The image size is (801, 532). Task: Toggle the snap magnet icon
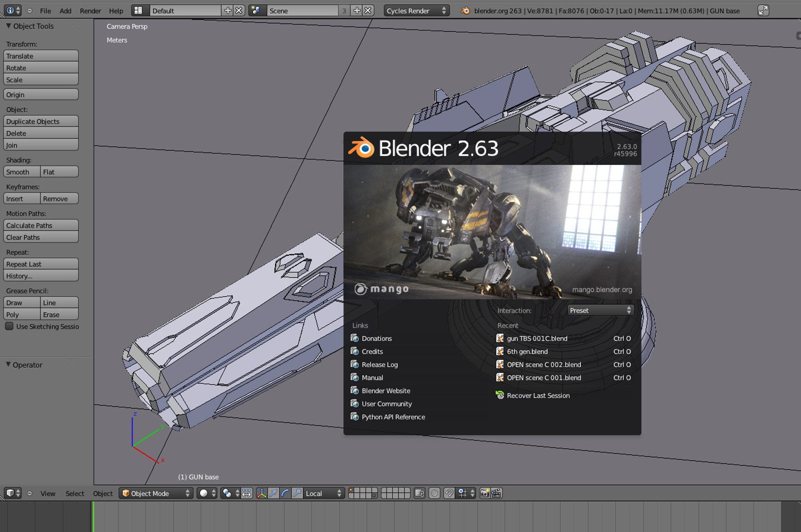click(x=449, y=493)
